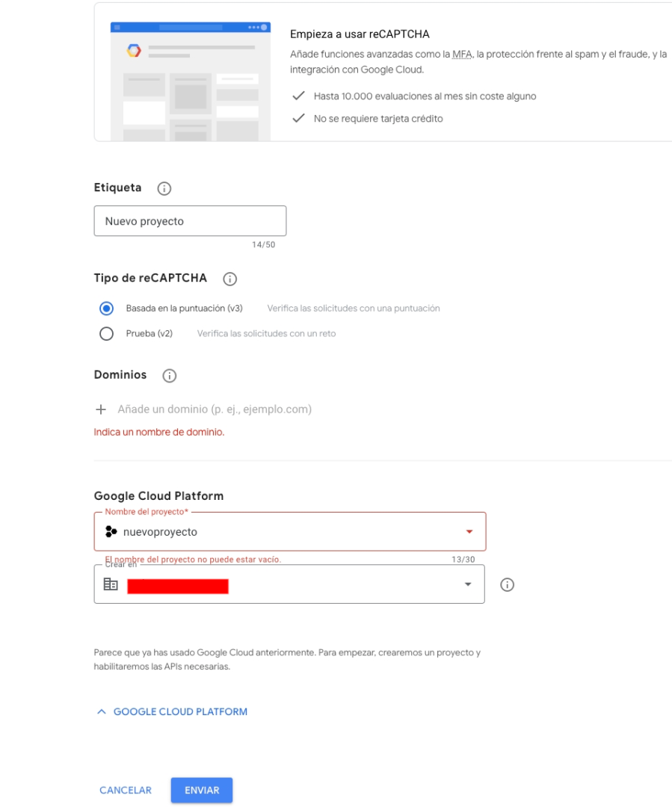The width and height of the screenshot is (672, 807).
Task: Click the nuevoproyecto project name text
Action: 160,531
